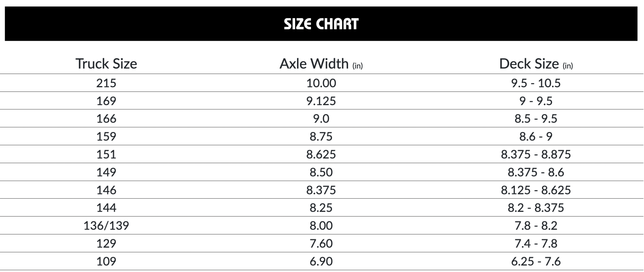Select truck size 109 cell
Screen dimensions: 644x272
106,261
